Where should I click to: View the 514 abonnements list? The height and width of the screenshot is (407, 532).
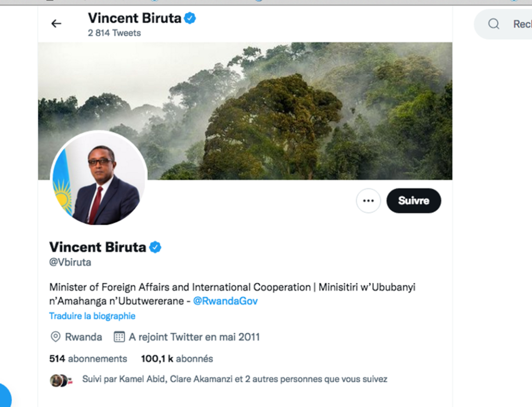(x=88, y=359)
